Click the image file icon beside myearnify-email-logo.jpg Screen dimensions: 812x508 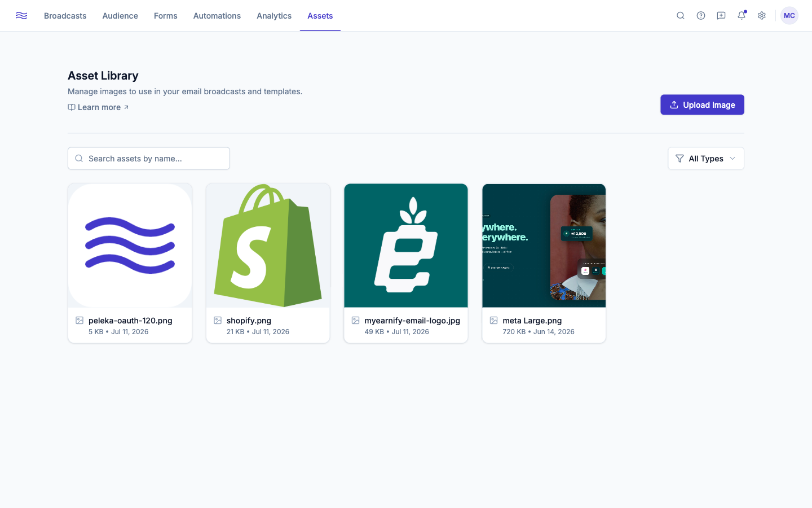(356, 321)
